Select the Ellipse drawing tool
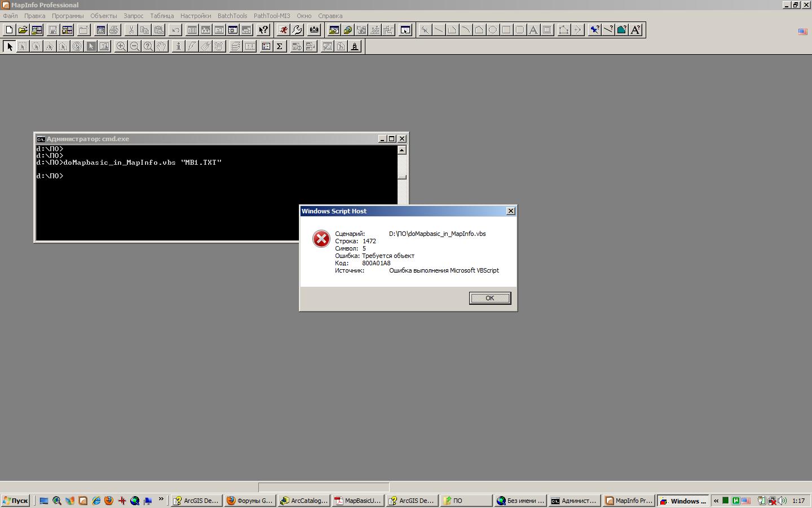 pyautogui.click(x=493, y=30)
